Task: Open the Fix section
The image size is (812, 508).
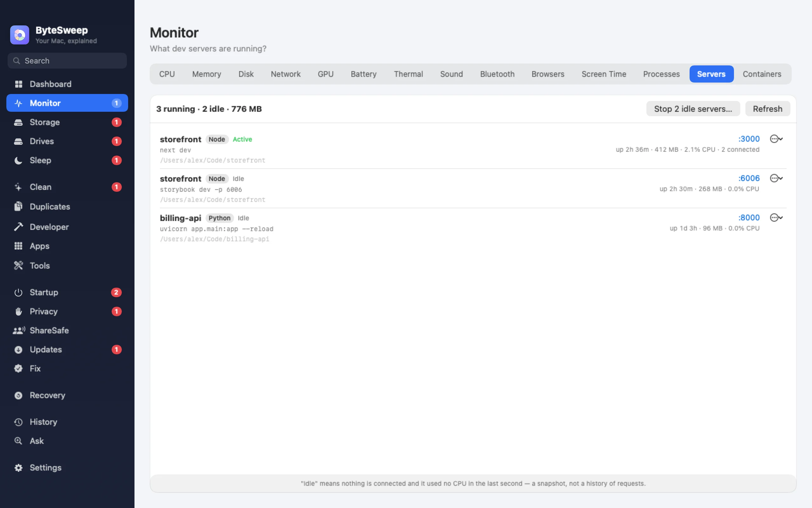Action: click(67, 369)
